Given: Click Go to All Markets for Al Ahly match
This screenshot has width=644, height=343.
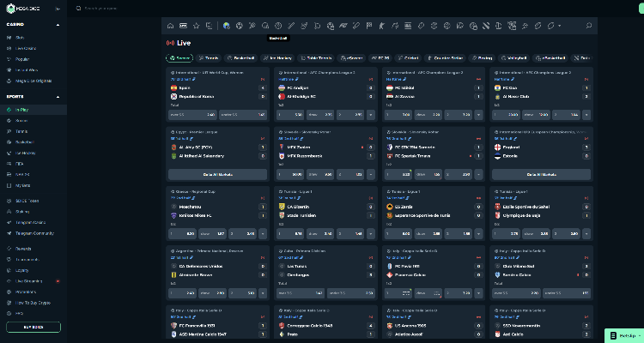Looking at the screenshot, I should point(219,174).
